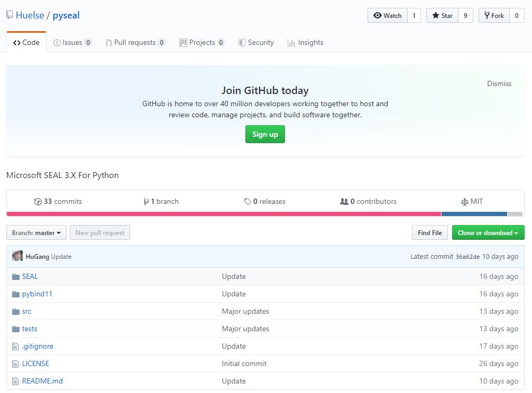View the 1 branch list

pos(161,201)
